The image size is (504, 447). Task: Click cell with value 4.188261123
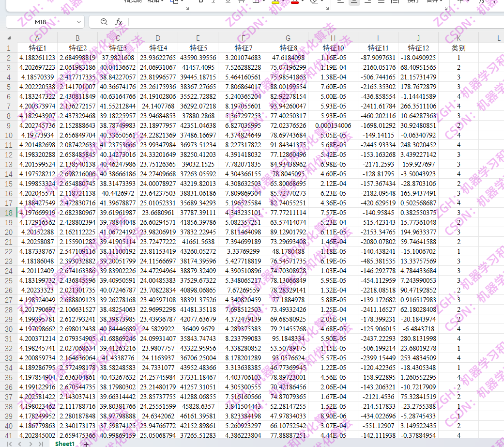click(x=37, y=58)
